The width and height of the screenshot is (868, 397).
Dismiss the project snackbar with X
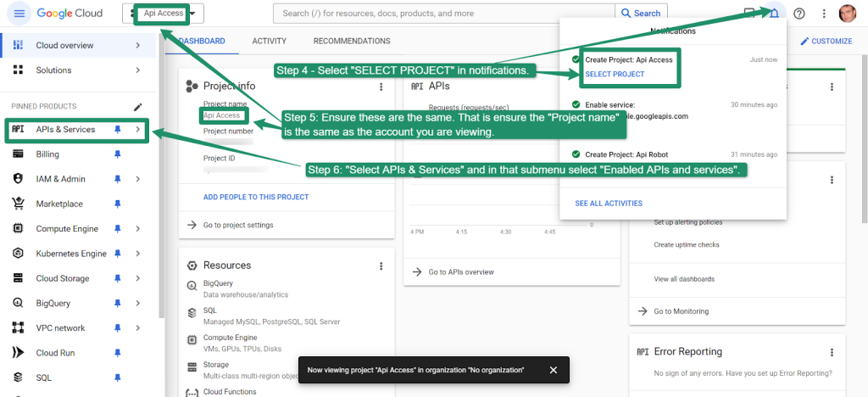click(553, 370)
